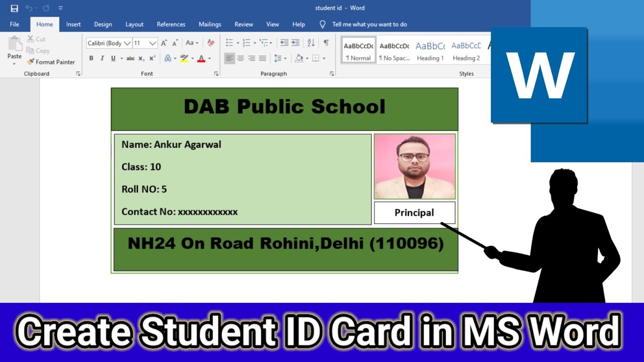The image size is (644, 362).
Task: Save the document with the floppy disk icon
Action: click(14, 8)
